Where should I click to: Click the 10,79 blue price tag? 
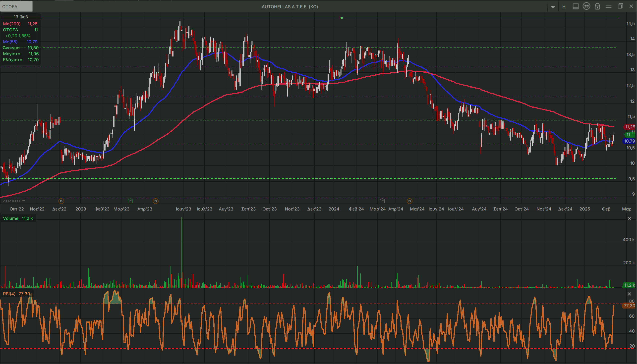point(629,141)
